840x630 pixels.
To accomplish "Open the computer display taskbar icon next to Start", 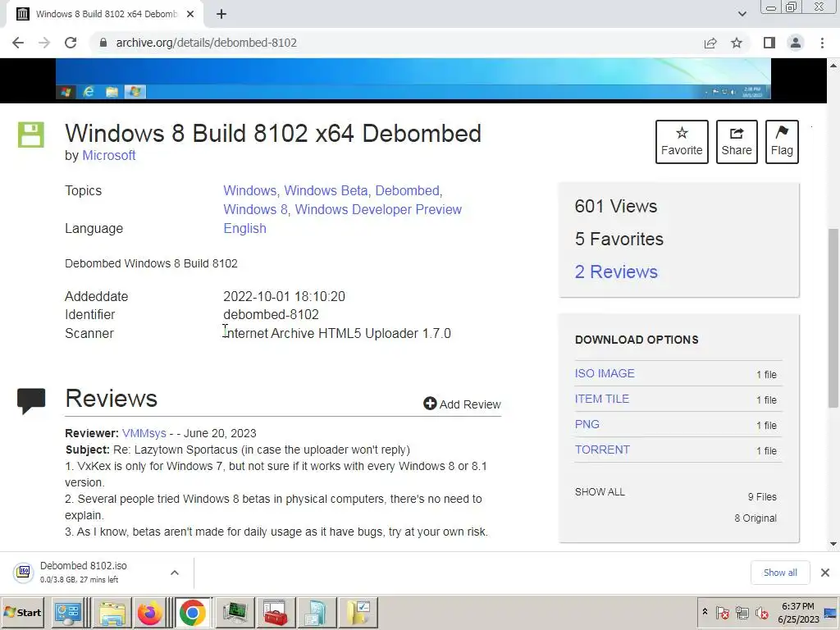I will click(x=68, y=612).
